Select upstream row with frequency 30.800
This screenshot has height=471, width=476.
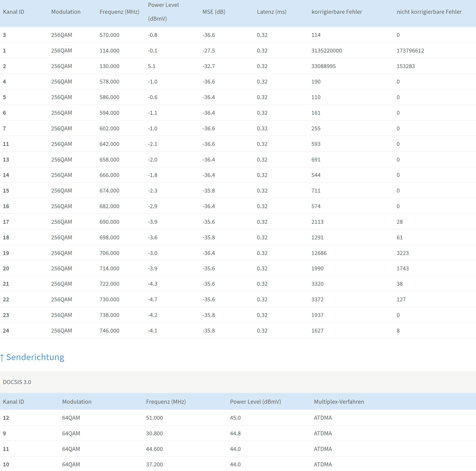[154, 433]
